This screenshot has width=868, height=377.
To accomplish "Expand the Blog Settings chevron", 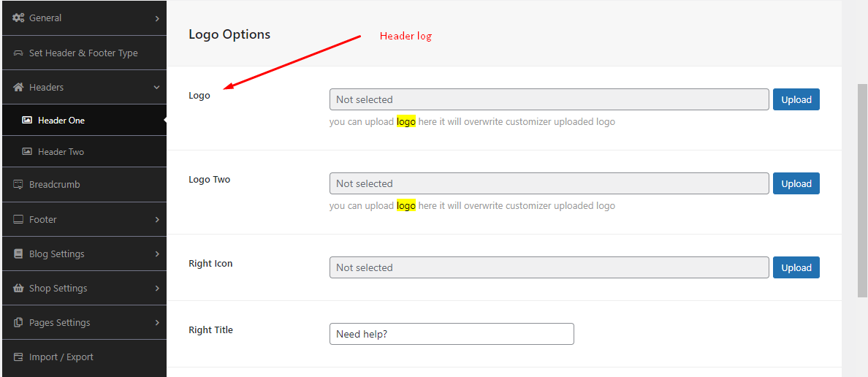I will tap(157, 254).
